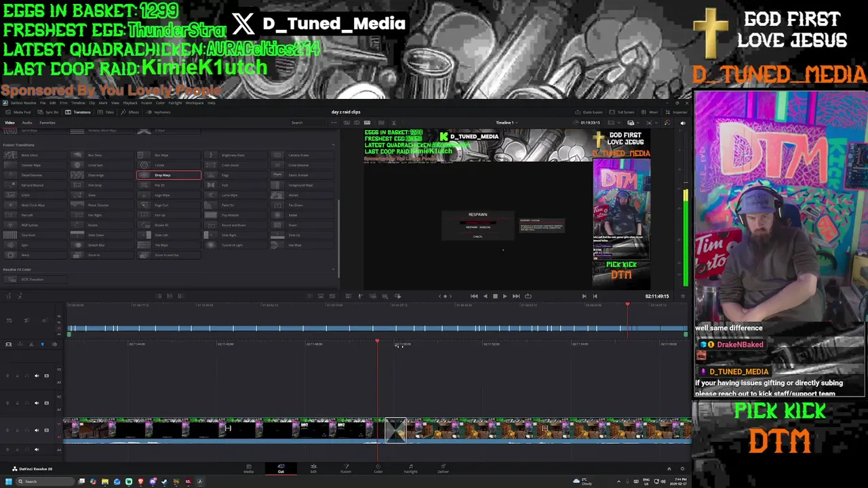Collapse the Resolve FX Color section
Viewport: 868px width, 488px height.
(333, 270)
